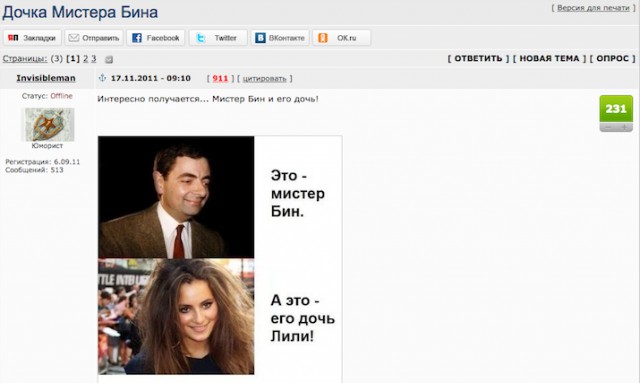Start a НОВАЯ ТЕМА
Screen dimensions: 640x383
(549, 58)
